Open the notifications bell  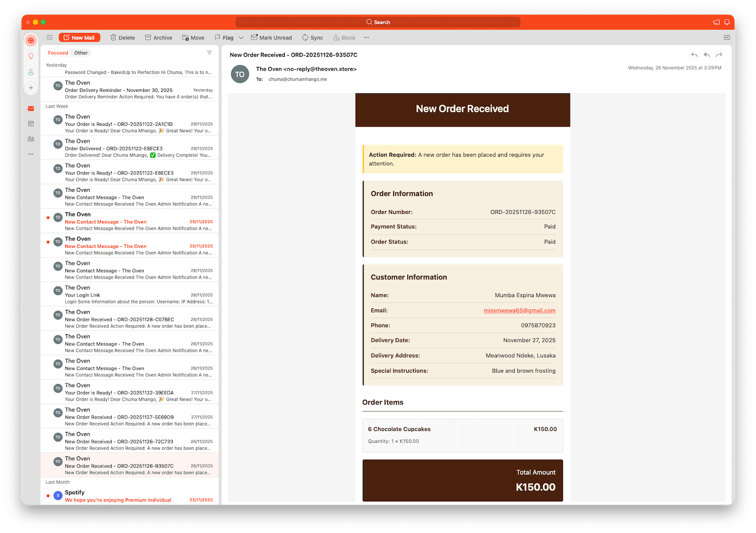tap(727, 22)
